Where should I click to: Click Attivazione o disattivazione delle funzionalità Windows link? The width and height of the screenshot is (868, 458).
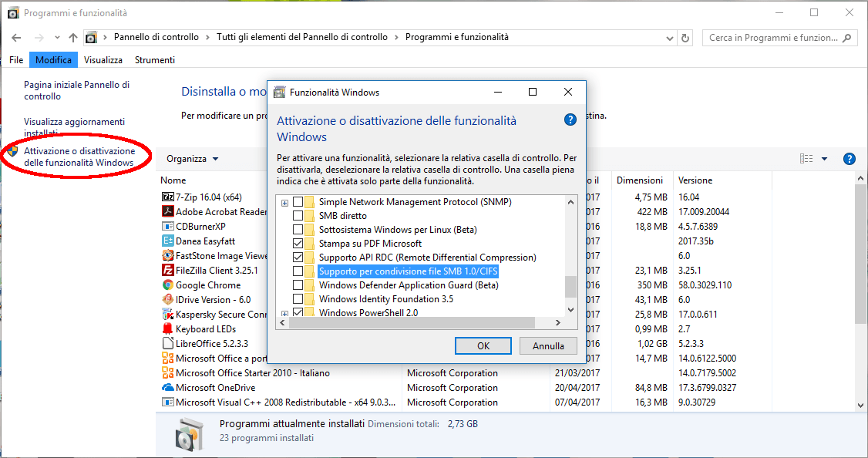coord(79,157)
